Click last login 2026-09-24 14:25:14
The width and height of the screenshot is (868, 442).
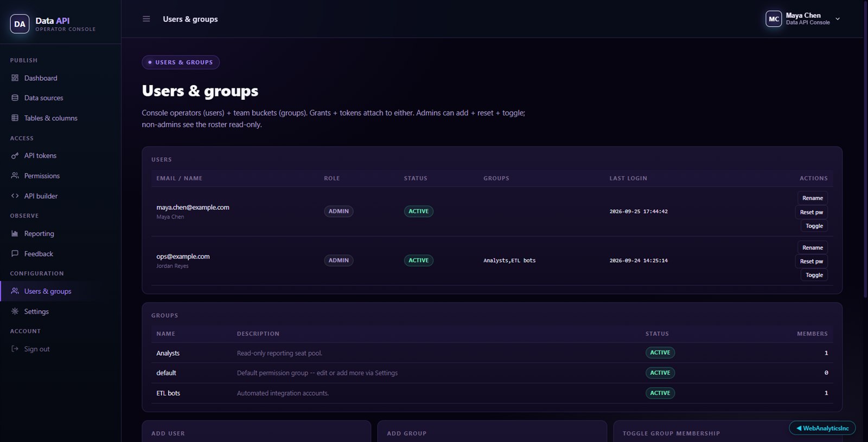coord(639,261)
